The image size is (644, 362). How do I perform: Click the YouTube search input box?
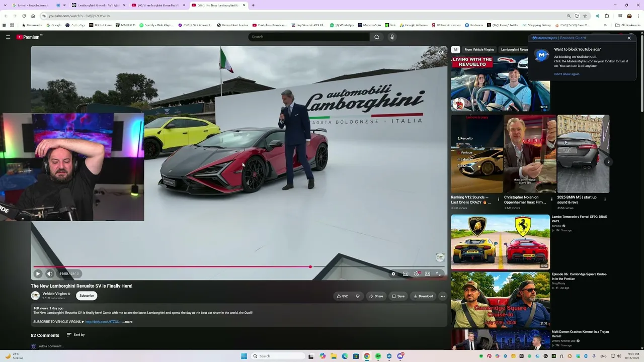[309, 37]
